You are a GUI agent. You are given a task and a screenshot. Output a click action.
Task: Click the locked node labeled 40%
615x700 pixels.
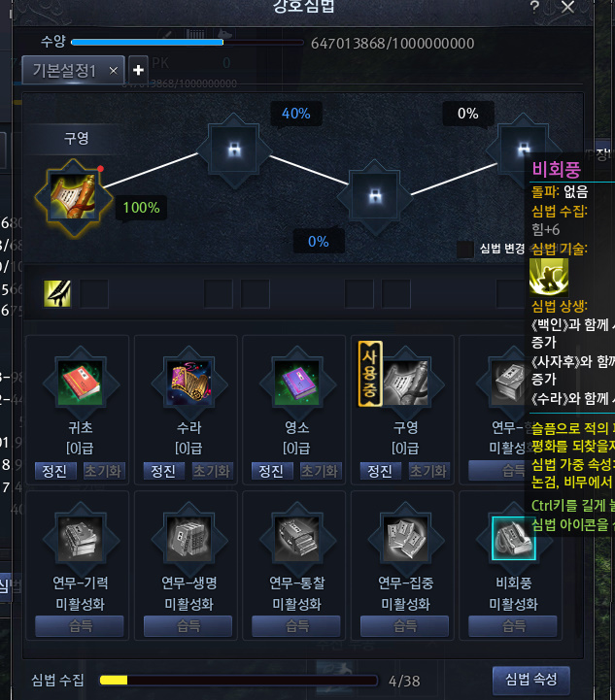[233, 150]
